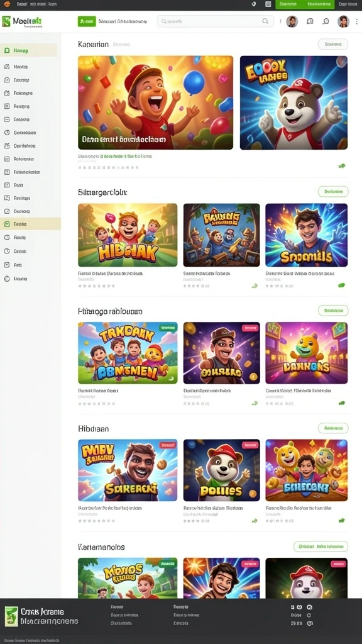The width and height of the screenshot is (362, 644).
Task: Click the magnifier icon in the search bar
Action: point(266,21)
